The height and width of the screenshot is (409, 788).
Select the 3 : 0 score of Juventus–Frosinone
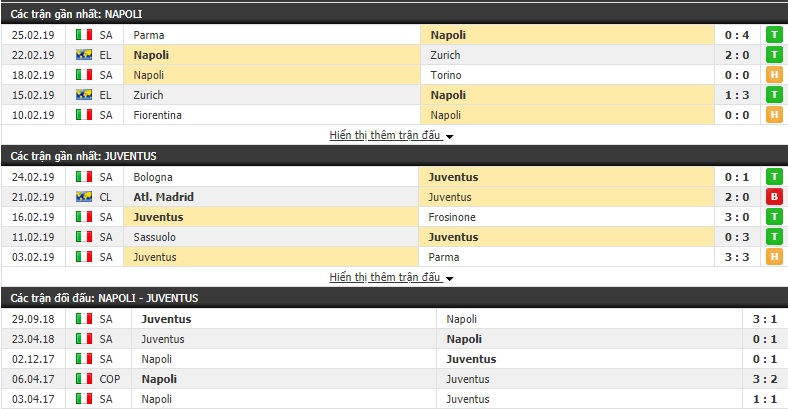click(x=737, y=217)
